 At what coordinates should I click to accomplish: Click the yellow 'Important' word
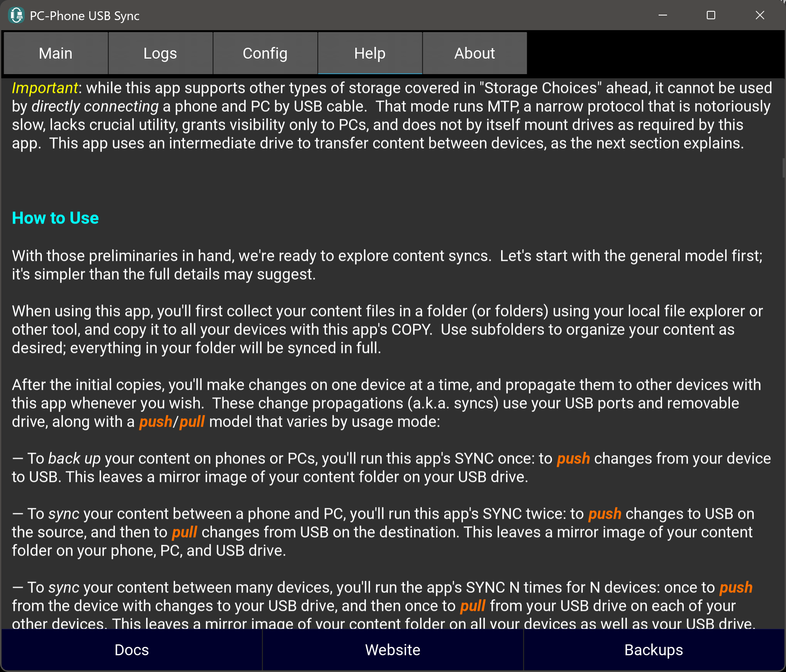tap(45, 88)
